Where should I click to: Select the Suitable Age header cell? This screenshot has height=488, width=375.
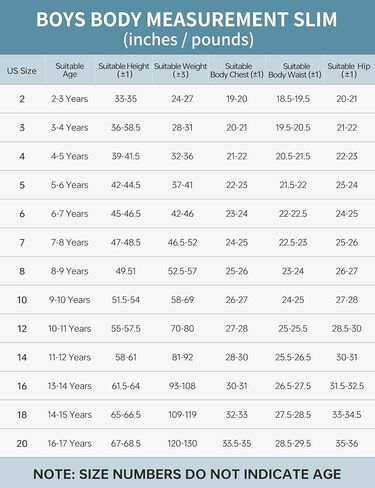coord(70,70)
